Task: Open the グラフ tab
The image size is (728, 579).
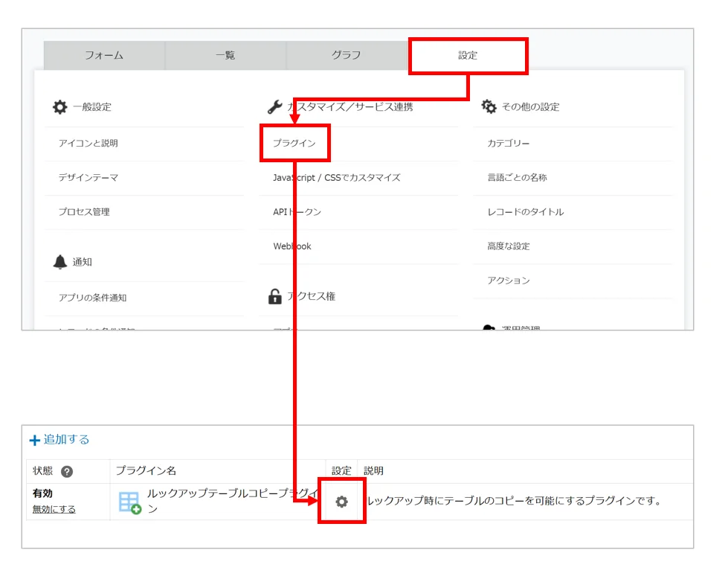Action: click(347, 55)
